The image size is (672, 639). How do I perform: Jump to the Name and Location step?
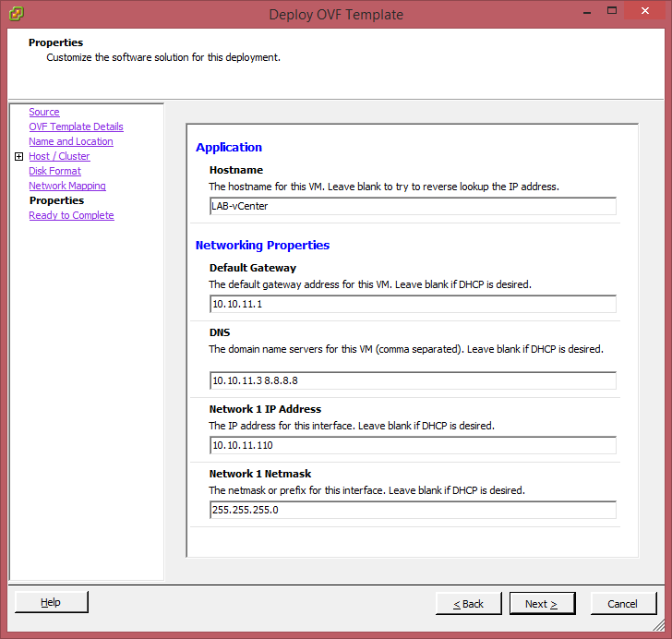pos(70,141)
